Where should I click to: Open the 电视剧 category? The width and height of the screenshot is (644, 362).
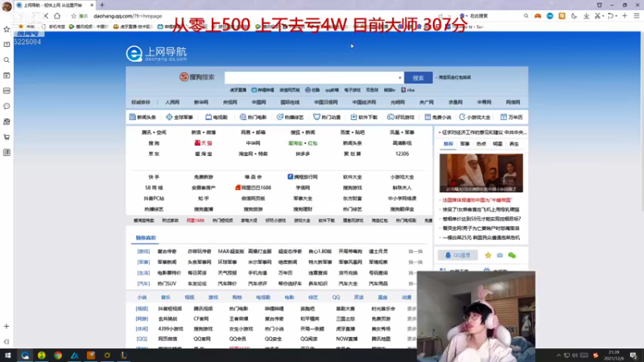(217, 117)
